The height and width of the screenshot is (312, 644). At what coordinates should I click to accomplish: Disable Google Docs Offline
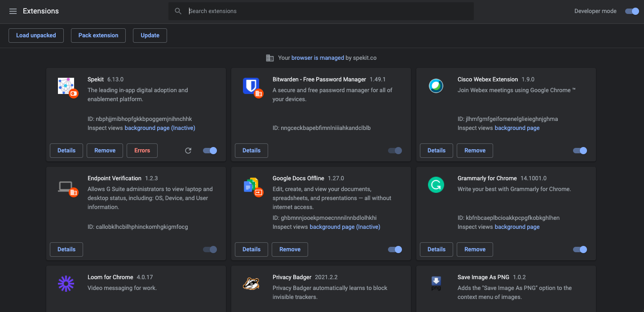tap(395, 250)
